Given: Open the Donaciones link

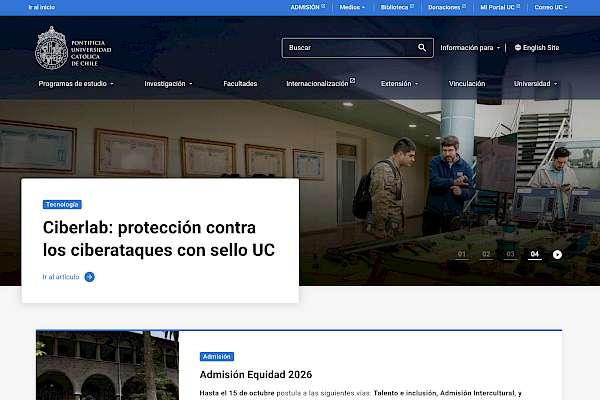Looking at the screenshot, I should (x=447, y=7).
